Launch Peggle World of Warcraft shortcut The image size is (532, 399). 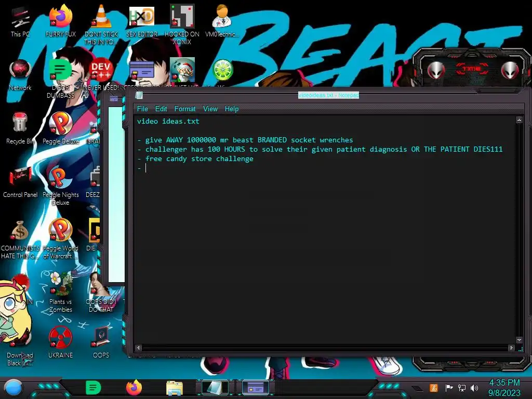pos(60,239)
